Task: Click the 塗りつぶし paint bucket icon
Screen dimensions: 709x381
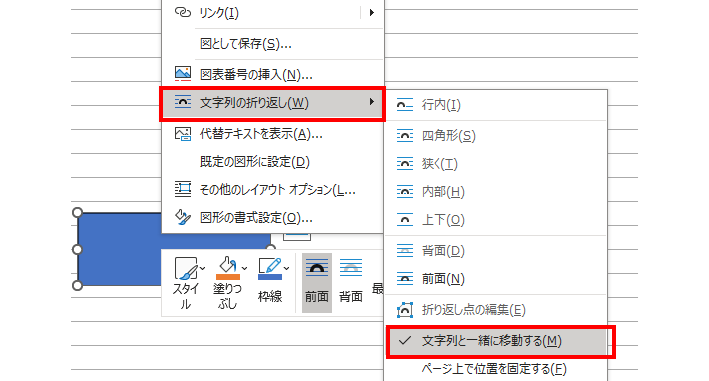Action: (x=227, y=268)
